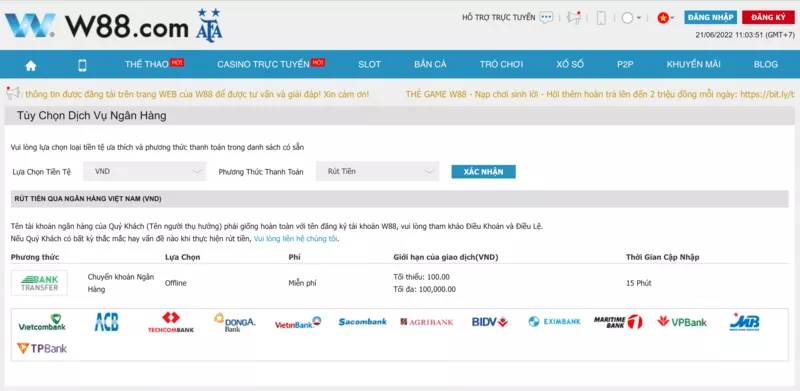Choose the Maritime Bank logo

click(618, 322)
